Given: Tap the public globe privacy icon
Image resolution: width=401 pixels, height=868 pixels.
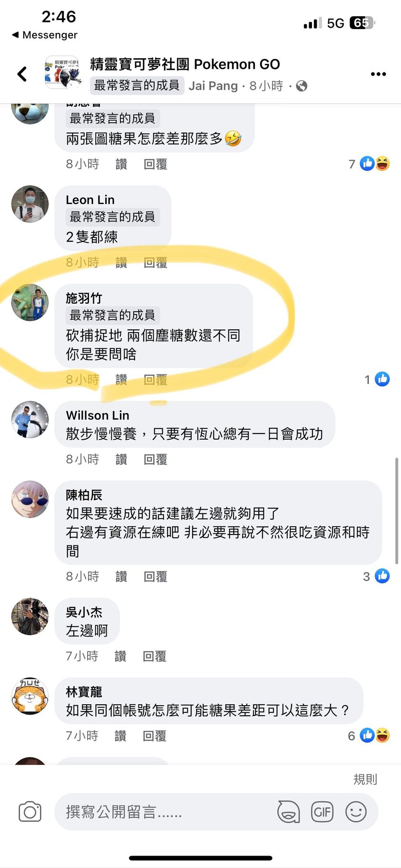Looking at the screenshot, I should [x=302, y=86].
